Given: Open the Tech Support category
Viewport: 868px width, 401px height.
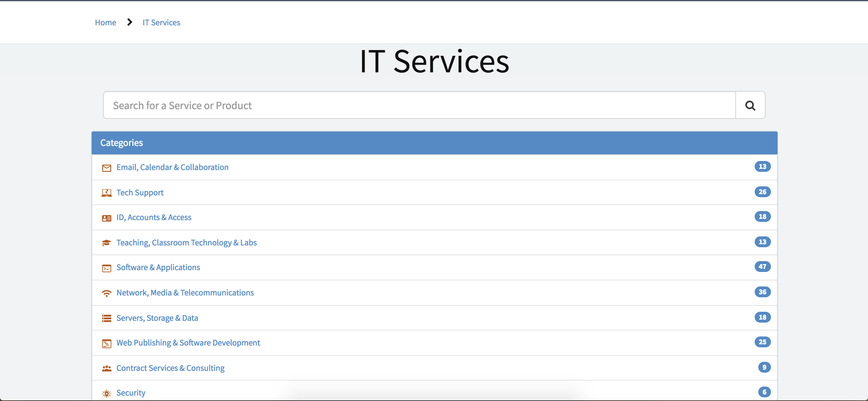Looking at the screenshot, I should (140, 192).
